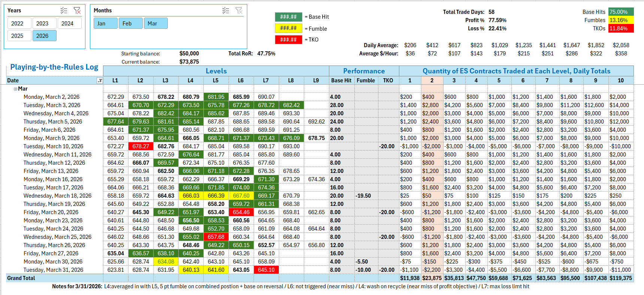Toggle the Jan month slicer button
This screenshot has width=644, height=295.
pos(105,23)
